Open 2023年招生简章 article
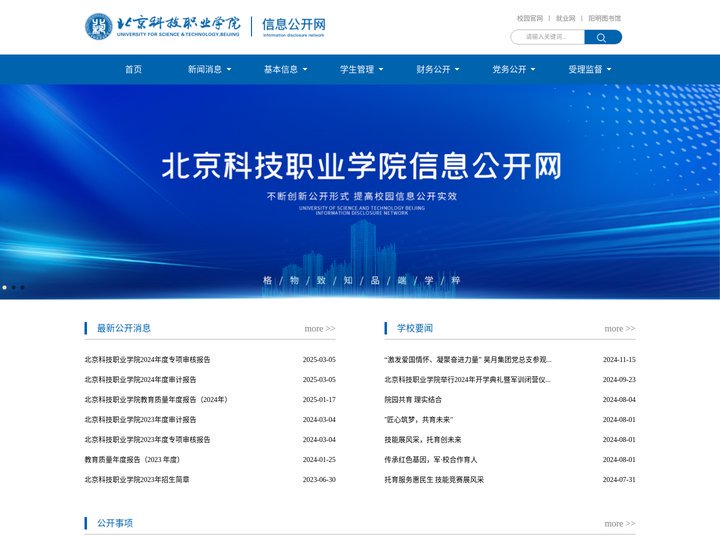 137,480
